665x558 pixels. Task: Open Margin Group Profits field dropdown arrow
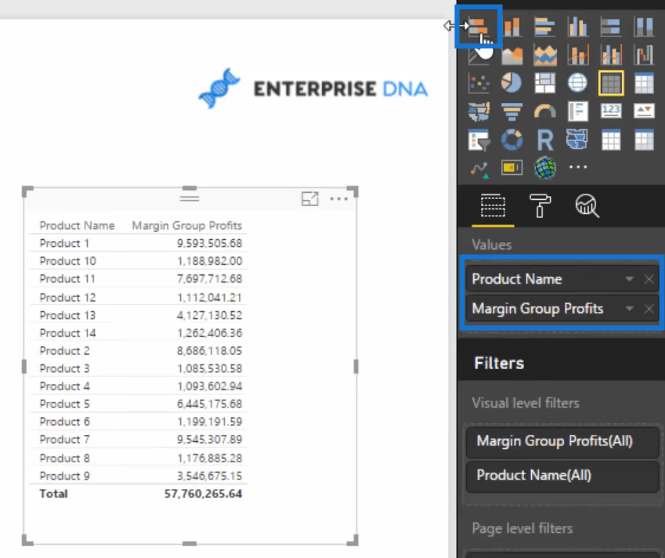pyautogui.click(x=629, y=309)
